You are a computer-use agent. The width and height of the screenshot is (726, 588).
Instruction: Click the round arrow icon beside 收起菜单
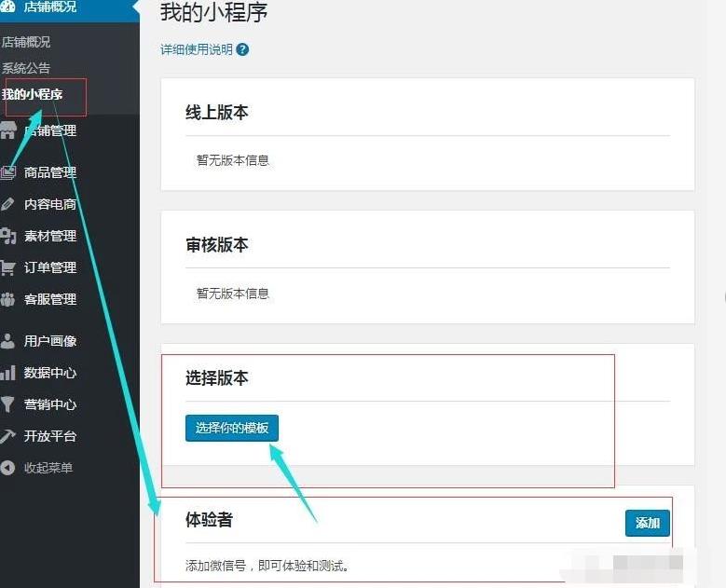(x=8, y=468)
